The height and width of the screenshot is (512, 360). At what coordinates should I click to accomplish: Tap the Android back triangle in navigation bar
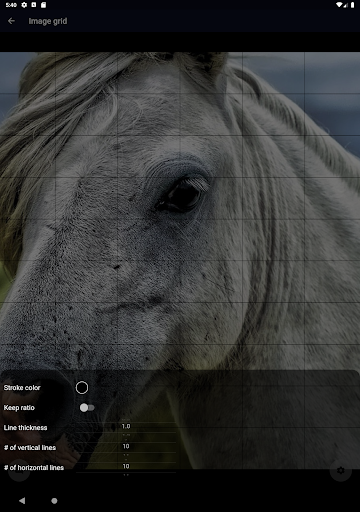tap(22, 500)
